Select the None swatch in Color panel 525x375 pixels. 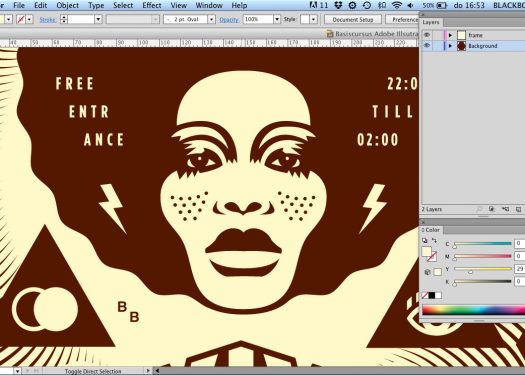[425, 295]
